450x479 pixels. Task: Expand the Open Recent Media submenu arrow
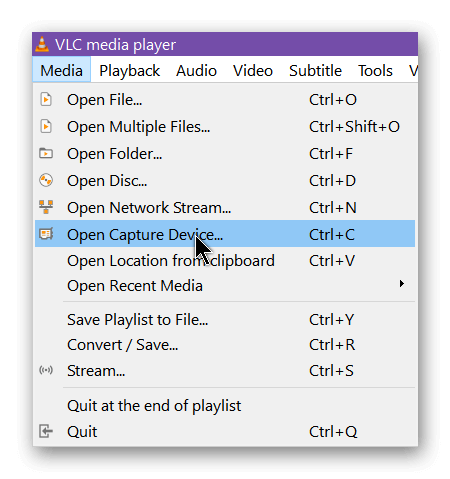pos(402,284)
